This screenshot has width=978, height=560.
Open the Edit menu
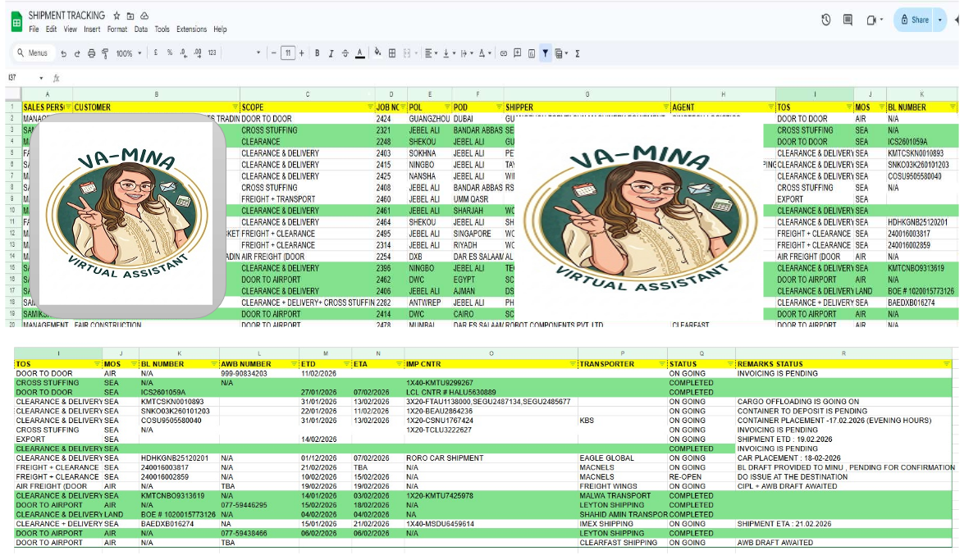pos(51,30)
